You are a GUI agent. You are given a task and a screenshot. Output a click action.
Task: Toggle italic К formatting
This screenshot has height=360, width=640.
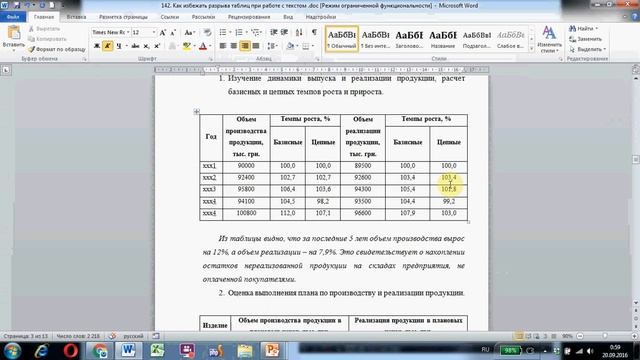tap(108, 46)
